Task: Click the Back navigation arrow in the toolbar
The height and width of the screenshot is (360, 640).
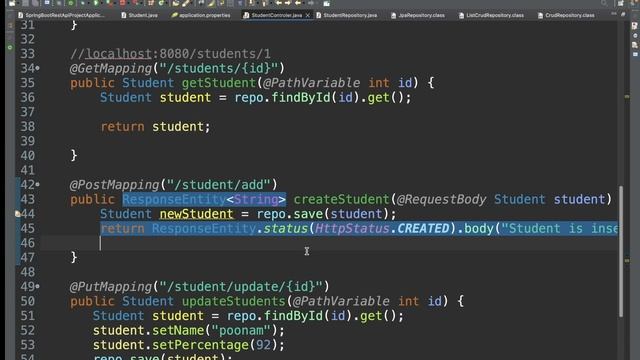Action: pyautogui.click(x=298, y=3)
